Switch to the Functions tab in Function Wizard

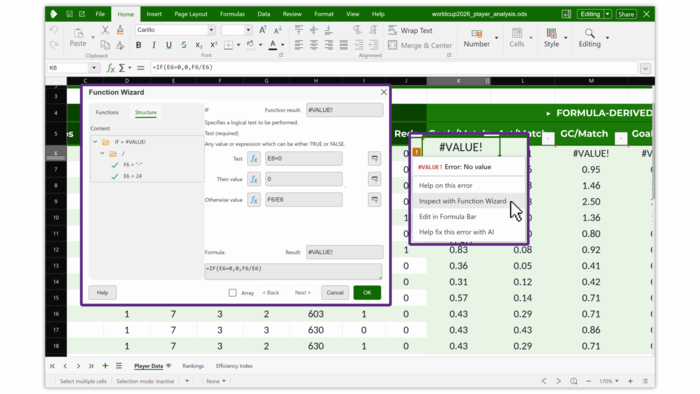tap(107, 112)
